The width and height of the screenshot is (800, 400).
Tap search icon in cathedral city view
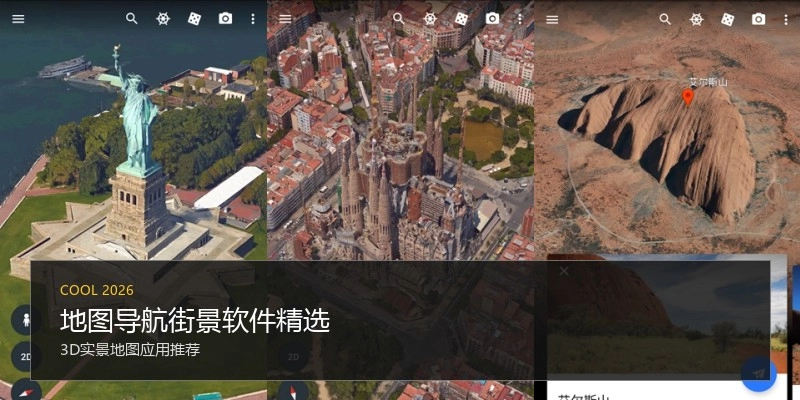pyautogui.click(x=398, y=19)
